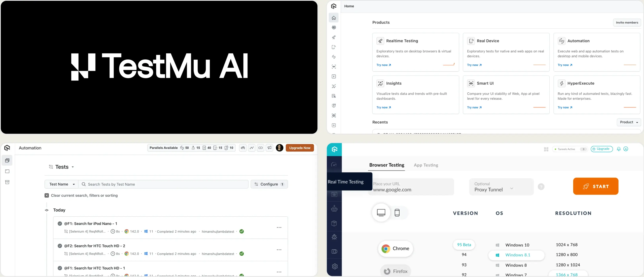This screenshot has width=644, height=277.
Task: Open megaphone announcements icon in Automation header
Action: pyautogui.click(x=269, y=148)
